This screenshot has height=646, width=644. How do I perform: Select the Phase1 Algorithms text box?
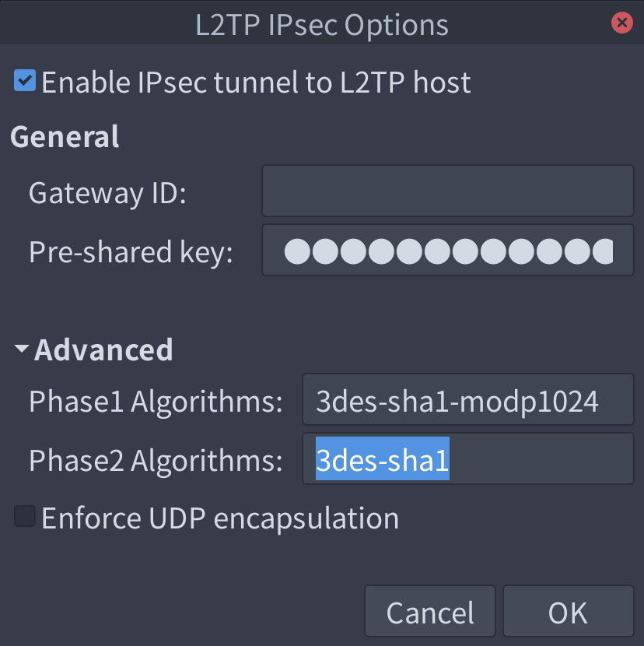[x=467, y=401]
